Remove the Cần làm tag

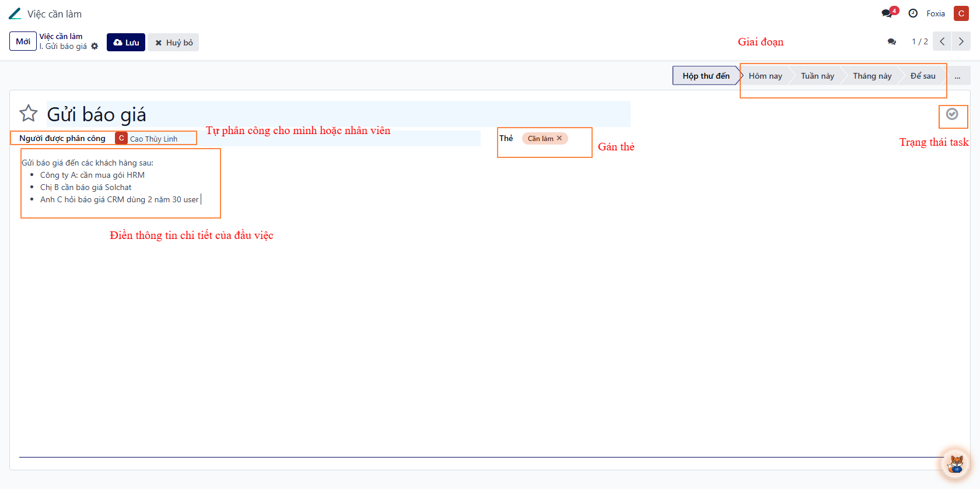pyautogui.click(x=559, y=138)
